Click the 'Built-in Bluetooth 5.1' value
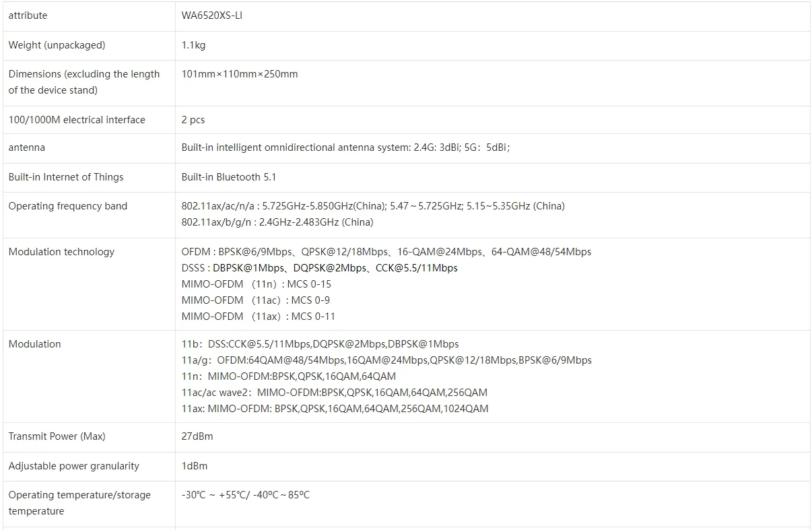Image resolution: width=812 pixels, height=530 pixels. click(x=228, y=177)
